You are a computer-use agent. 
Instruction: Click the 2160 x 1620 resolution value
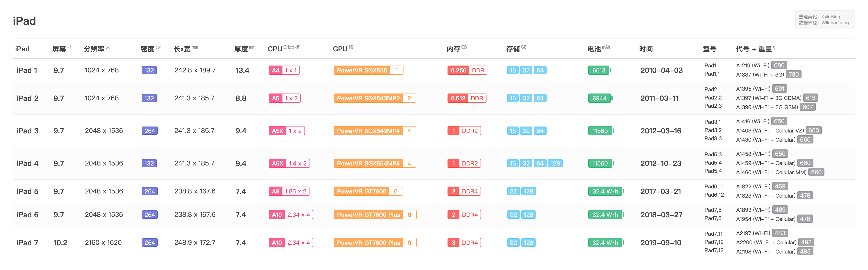103,242
